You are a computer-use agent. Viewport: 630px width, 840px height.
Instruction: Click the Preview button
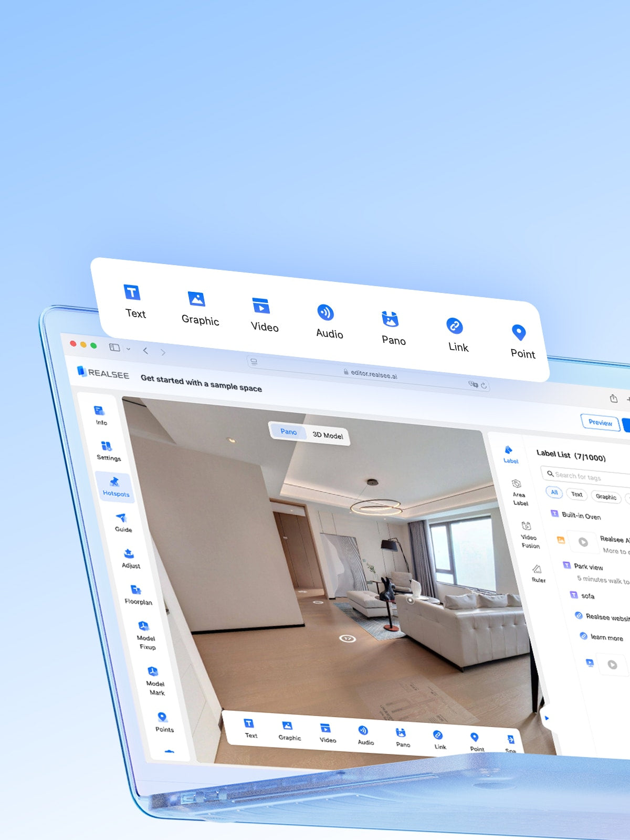600,422
